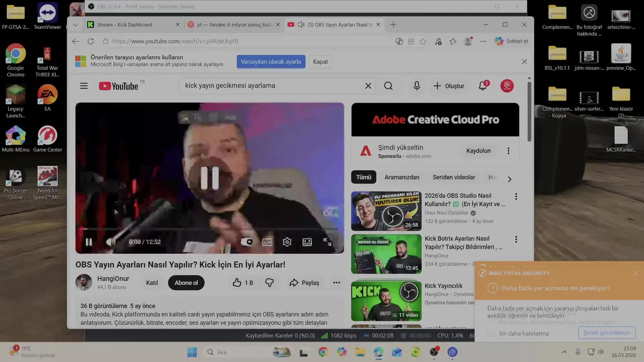
Task: Mute the video player volume
Action: coord(110,242)
